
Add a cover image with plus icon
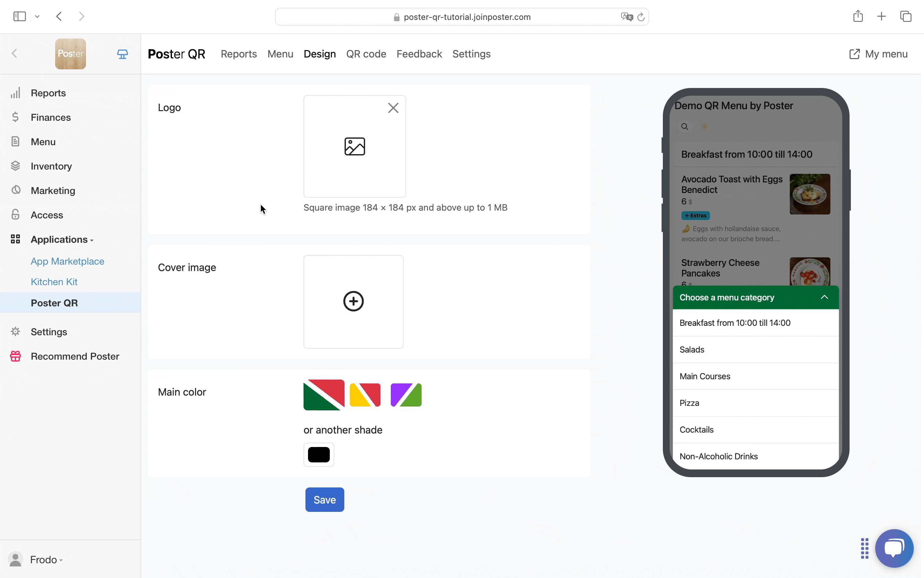coord(354,301)
